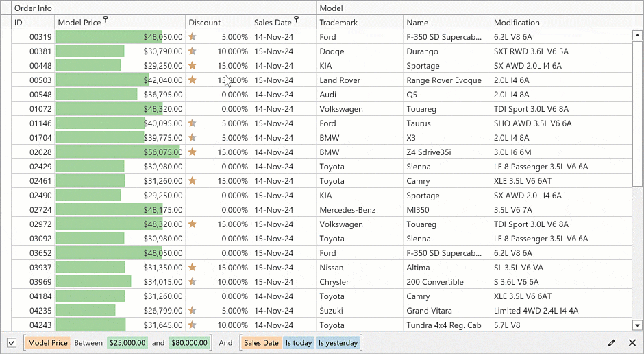Select the Nissan trademark cell
644x354 pixels.
(x=360, y=267)
